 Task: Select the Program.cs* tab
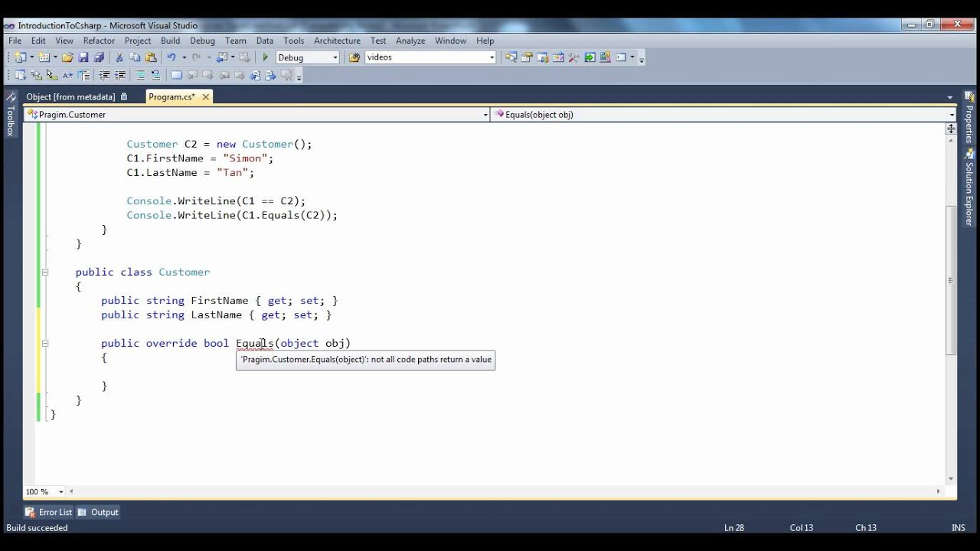pyautogui.click(x=171, y=97)
